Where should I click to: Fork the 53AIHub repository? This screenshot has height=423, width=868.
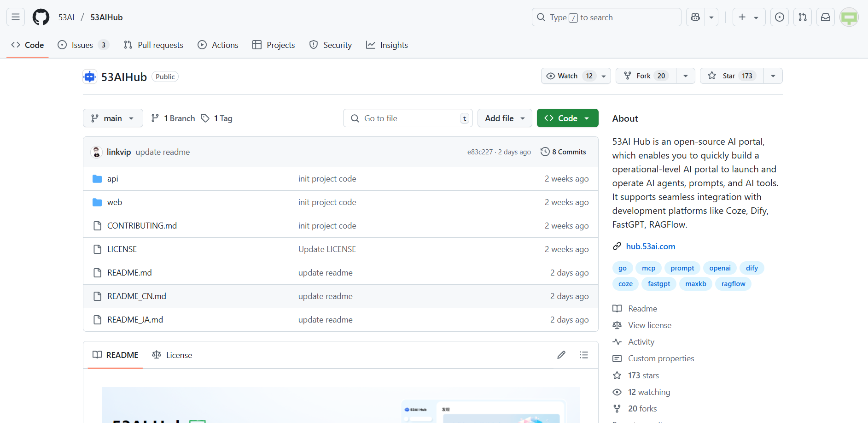tap(646, 76)
